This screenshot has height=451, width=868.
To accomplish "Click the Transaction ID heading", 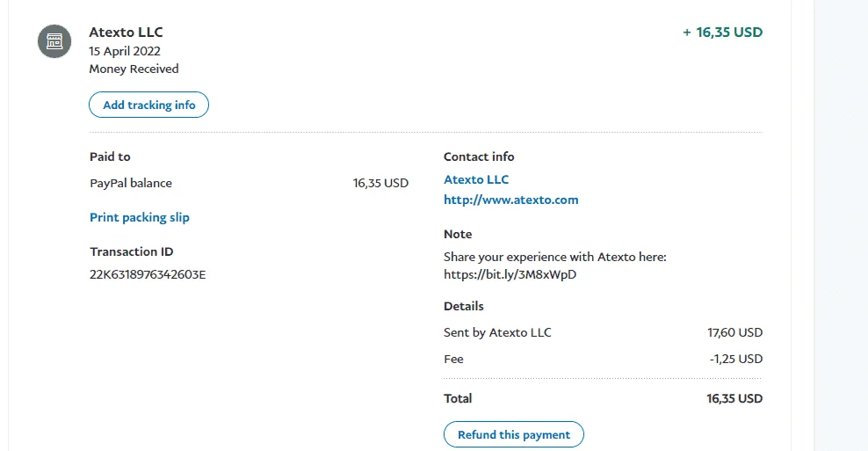I will (132, 251).
